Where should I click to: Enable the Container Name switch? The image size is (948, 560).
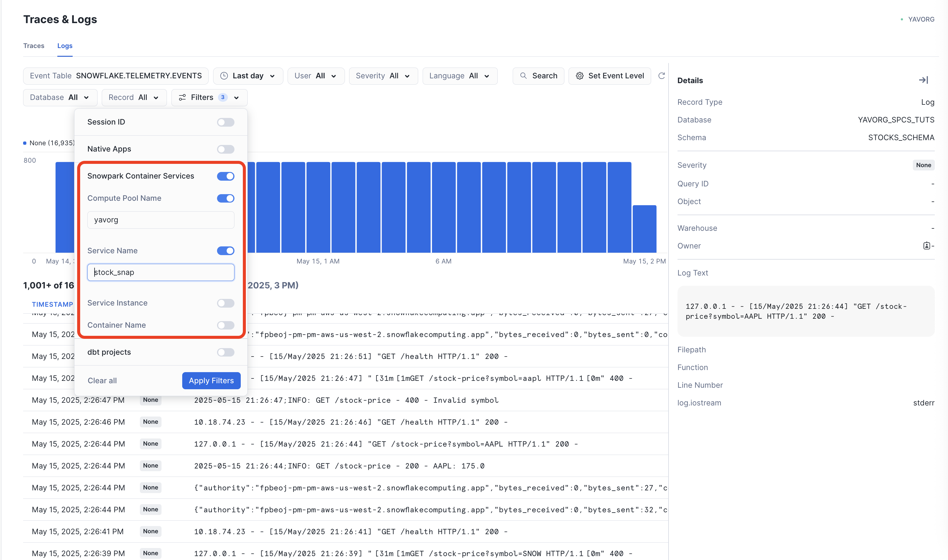[226, 325]
